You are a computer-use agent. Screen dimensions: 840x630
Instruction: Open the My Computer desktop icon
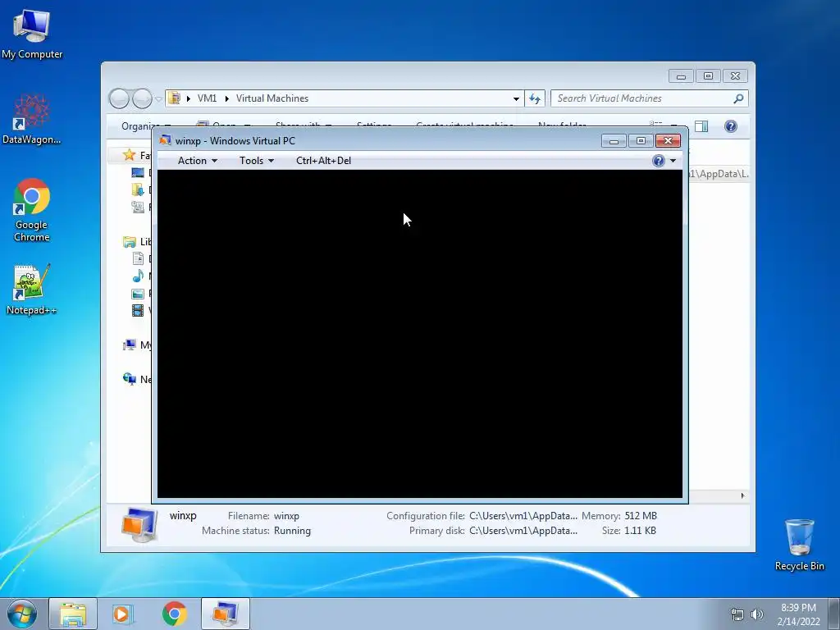[x=32, y=34]
